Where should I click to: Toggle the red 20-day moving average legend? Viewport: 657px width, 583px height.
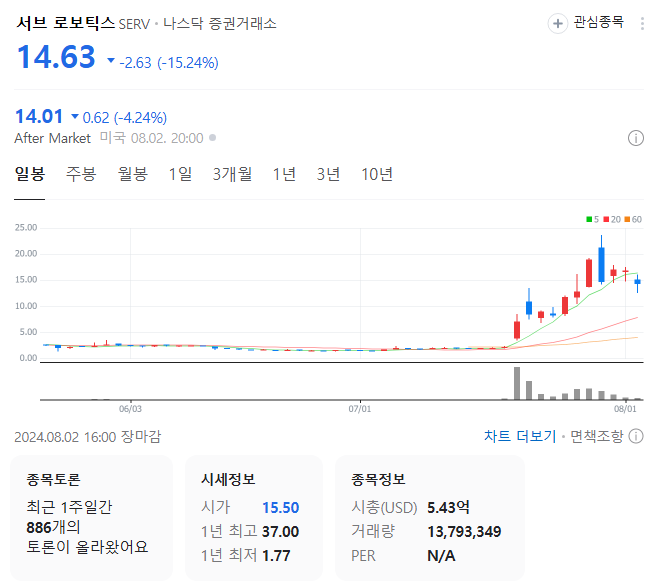click(610, 219)
